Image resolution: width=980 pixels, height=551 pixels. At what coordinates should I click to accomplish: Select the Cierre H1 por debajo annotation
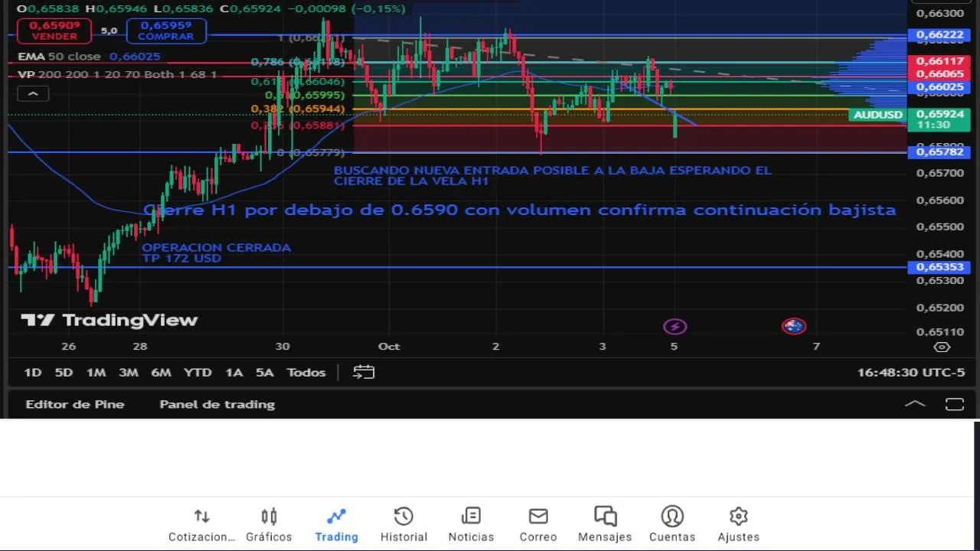click(519, 210)
